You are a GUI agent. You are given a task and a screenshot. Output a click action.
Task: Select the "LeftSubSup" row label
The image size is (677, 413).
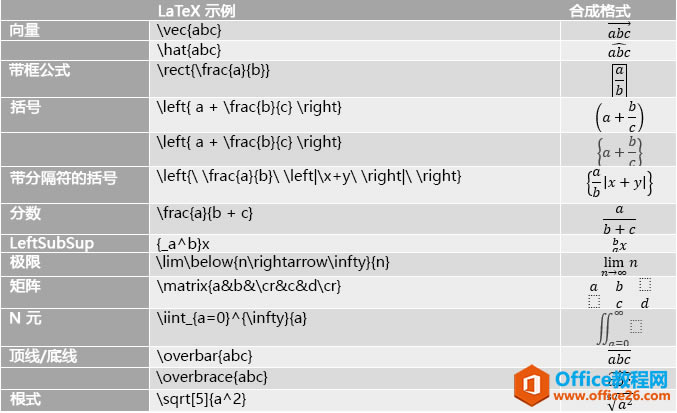46,243
